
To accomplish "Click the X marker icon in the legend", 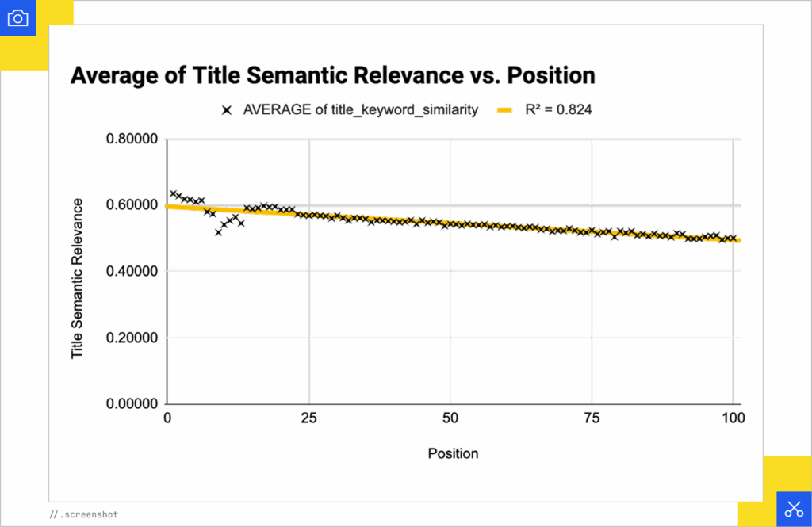I will click(x=226, y=110).
